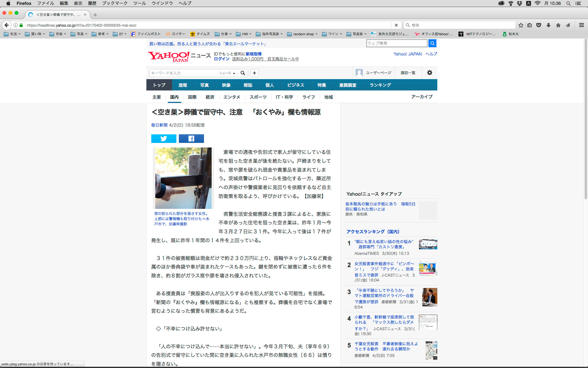Open the 生活 bookmarks folder dropdown
Viewport: 588px width, 368px height.
(x=12, y=34)
